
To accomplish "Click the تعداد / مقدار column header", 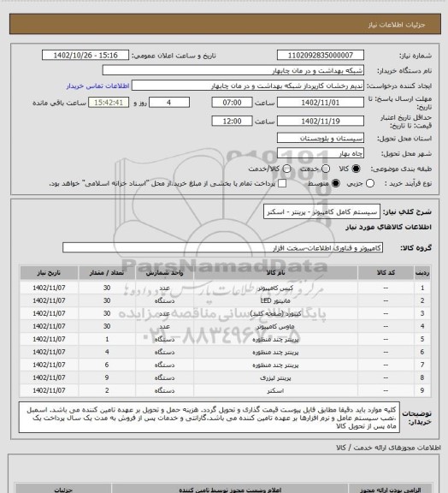I will [107, 273].
